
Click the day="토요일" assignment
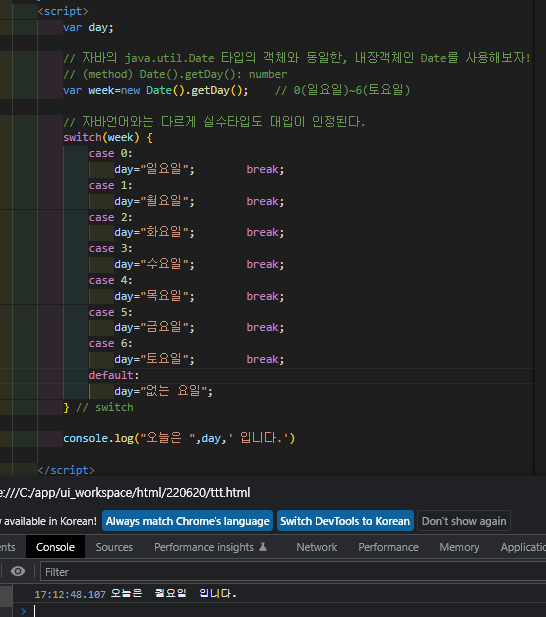click(x=154, y=359)
